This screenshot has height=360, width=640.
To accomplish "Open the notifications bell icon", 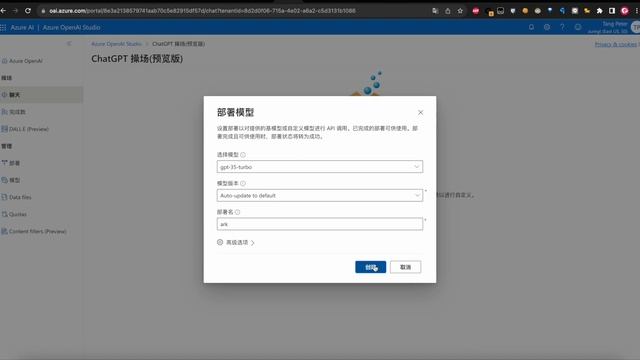I will click(x=531, y=27).
